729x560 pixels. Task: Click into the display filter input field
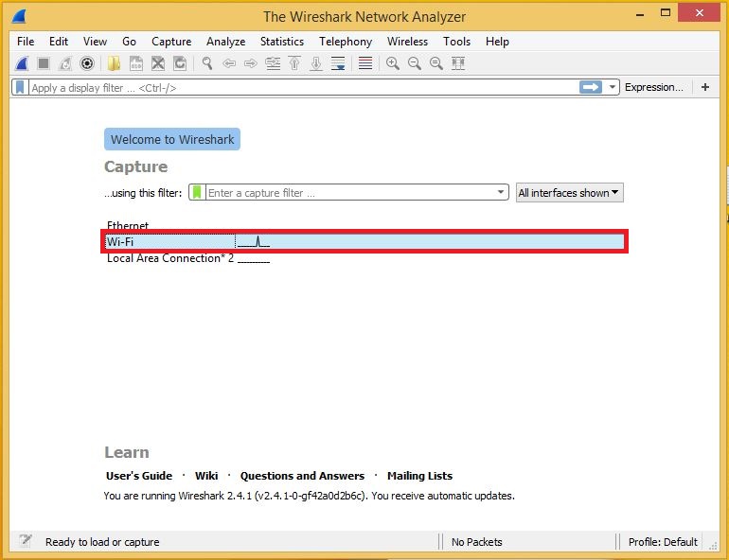tap(303, 87)
